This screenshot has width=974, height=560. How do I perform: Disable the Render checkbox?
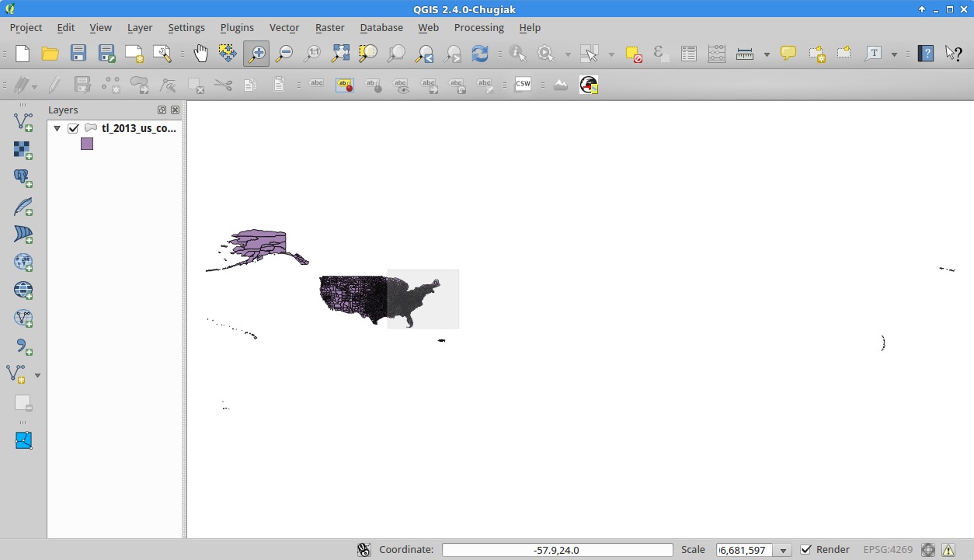click(x=806, y=550)
